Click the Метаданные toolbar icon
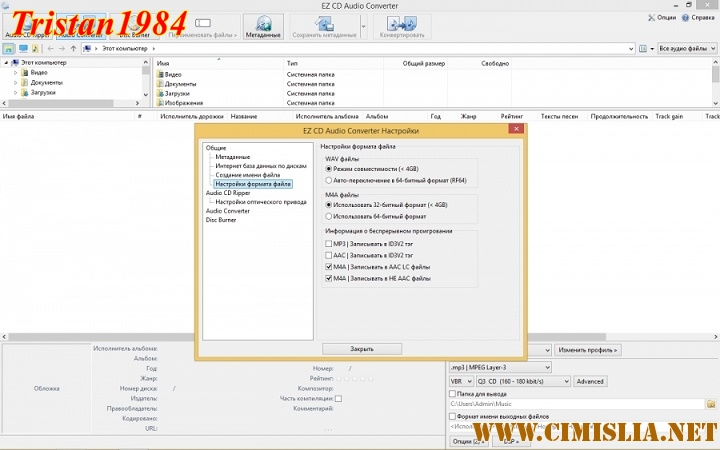The image size is (720, 450). point(262,26)
